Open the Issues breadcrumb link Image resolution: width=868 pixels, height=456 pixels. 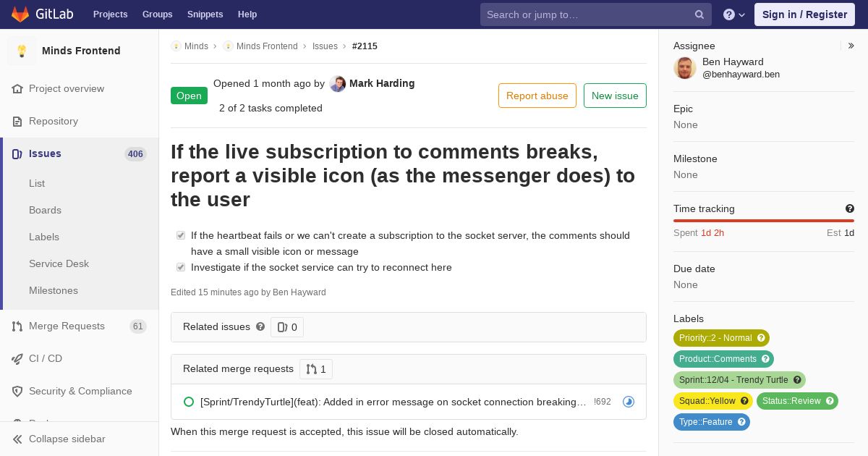(x=325, y=46)
